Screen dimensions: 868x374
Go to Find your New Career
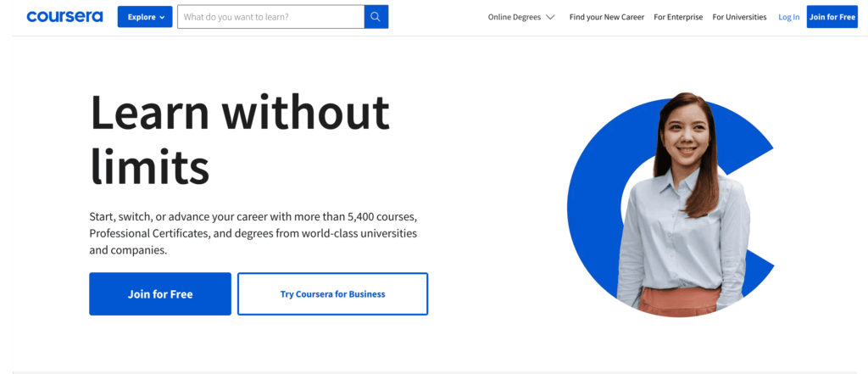(607, 17)
